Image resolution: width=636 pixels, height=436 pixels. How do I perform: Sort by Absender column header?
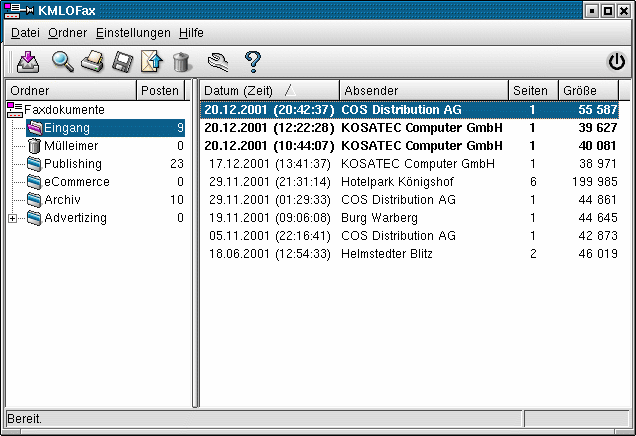tap(424, 90)
